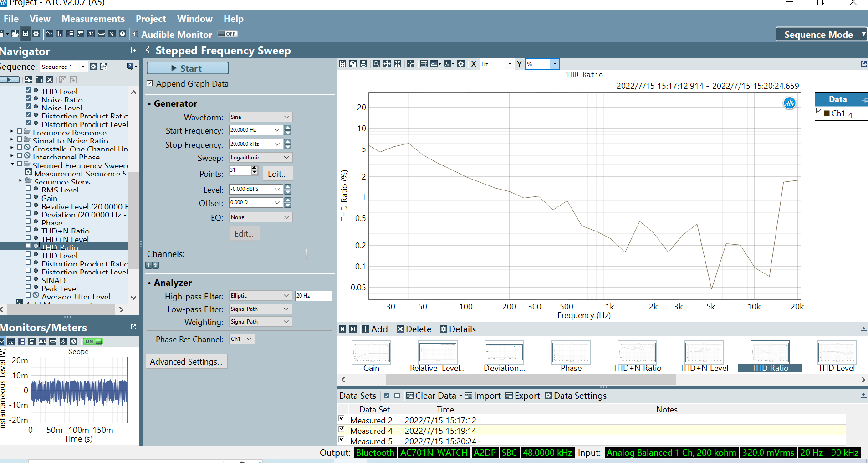This screenshot has height=463, width=868.
Task: Open the Window menu
Action: pos(194,19)
